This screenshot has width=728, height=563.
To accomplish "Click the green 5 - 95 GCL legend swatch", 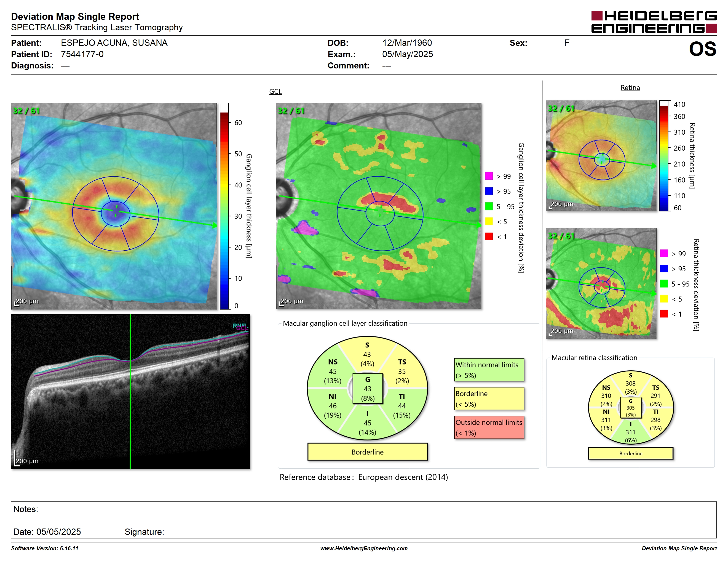I will 489,206.
